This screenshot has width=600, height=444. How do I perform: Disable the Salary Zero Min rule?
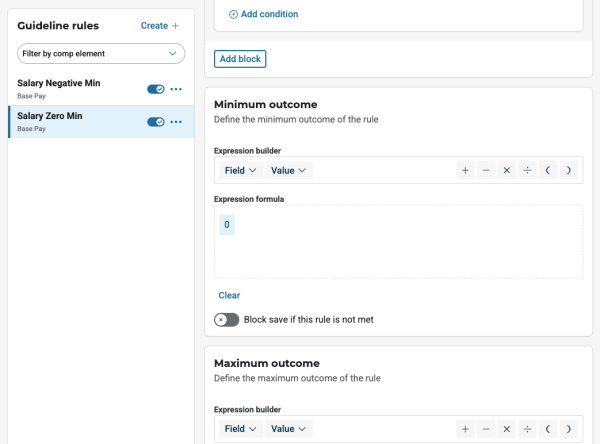(x=156, y=122)
